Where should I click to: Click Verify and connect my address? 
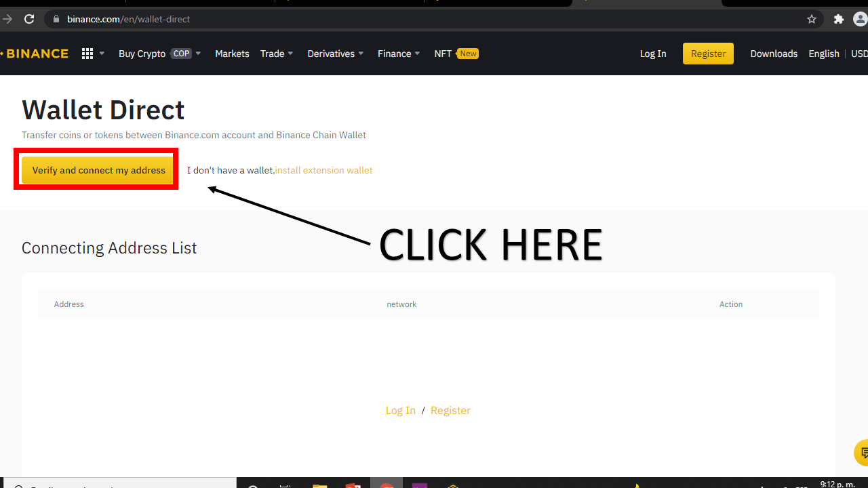[x=99, y=170]
